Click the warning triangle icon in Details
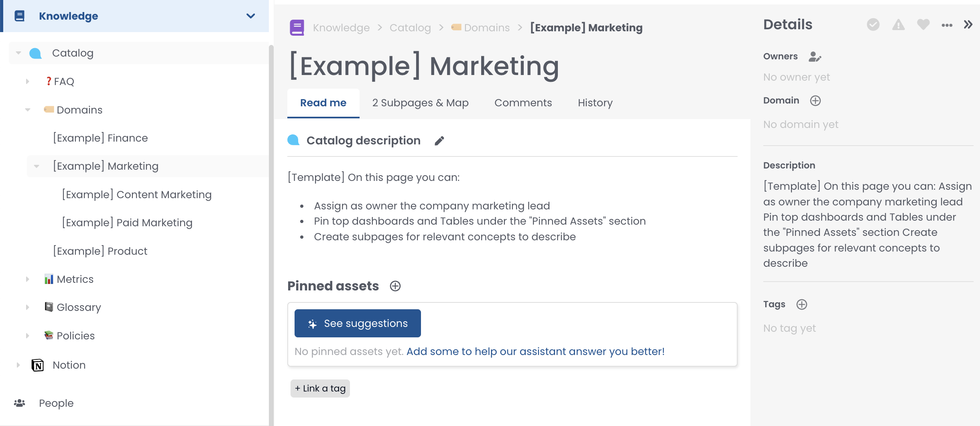This screenshot has height=426, width=980. pyautogui.click(x=898, y=25)
